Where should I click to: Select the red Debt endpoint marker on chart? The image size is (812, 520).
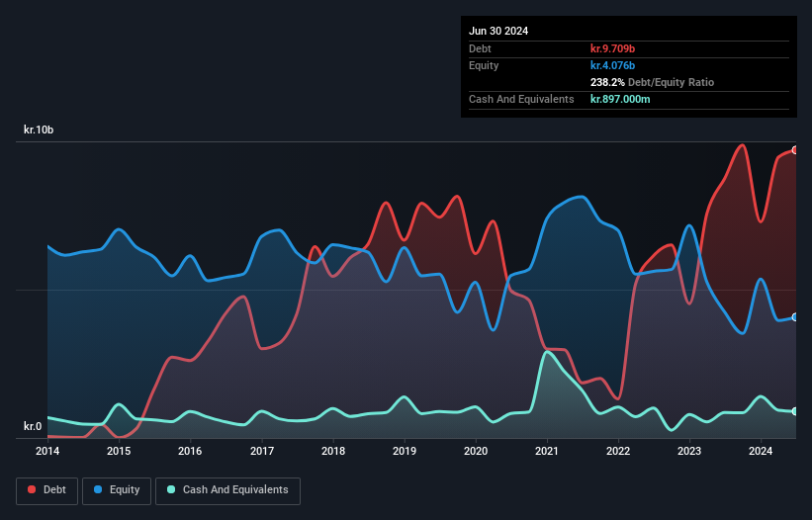tap(795, 150)
